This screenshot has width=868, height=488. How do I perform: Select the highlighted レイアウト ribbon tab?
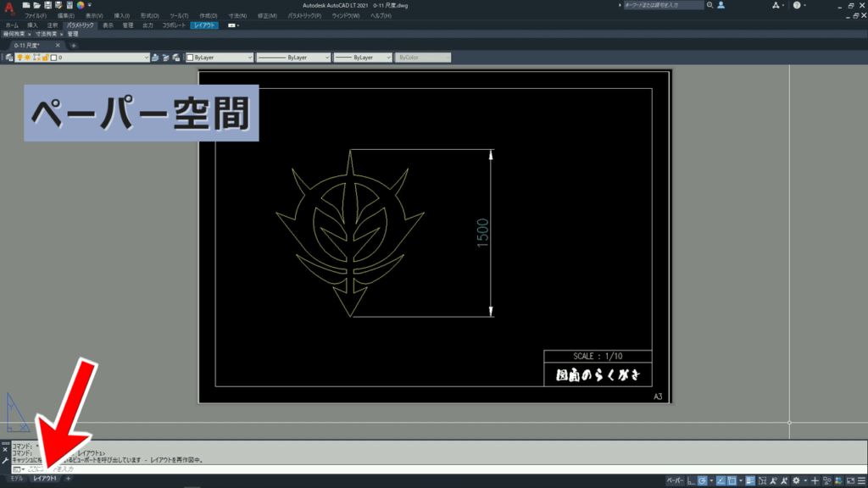pos(204,25)
